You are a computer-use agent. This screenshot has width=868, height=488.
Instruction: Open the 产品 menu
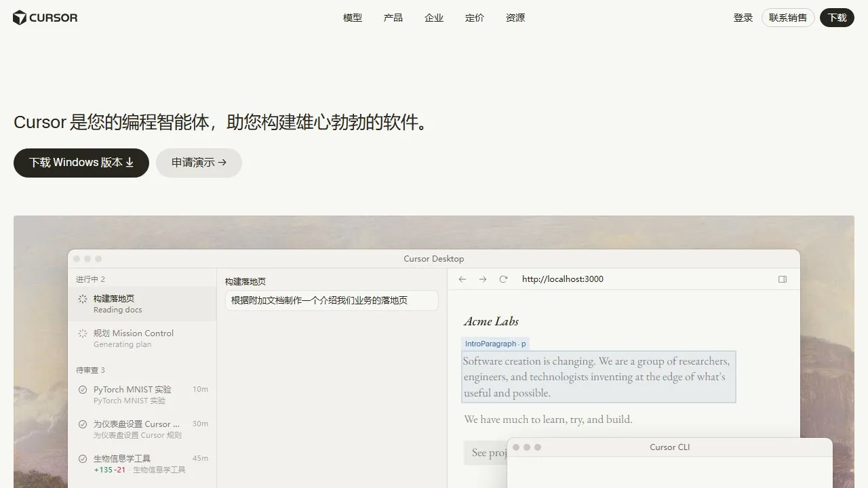pyautogui.click(x=393, y=18)
